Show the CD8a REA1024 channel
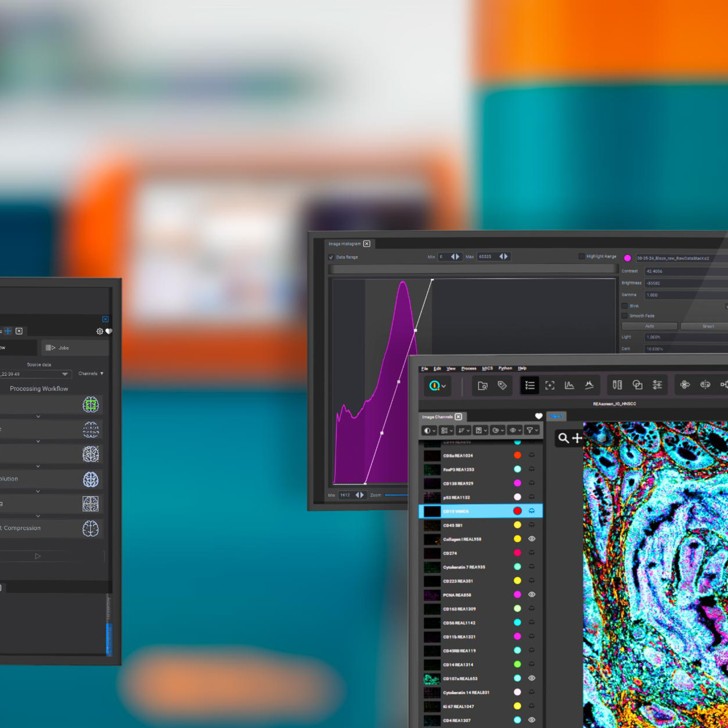Image resolution: width=728 pixels, height=728 pixels. [532, 455]
